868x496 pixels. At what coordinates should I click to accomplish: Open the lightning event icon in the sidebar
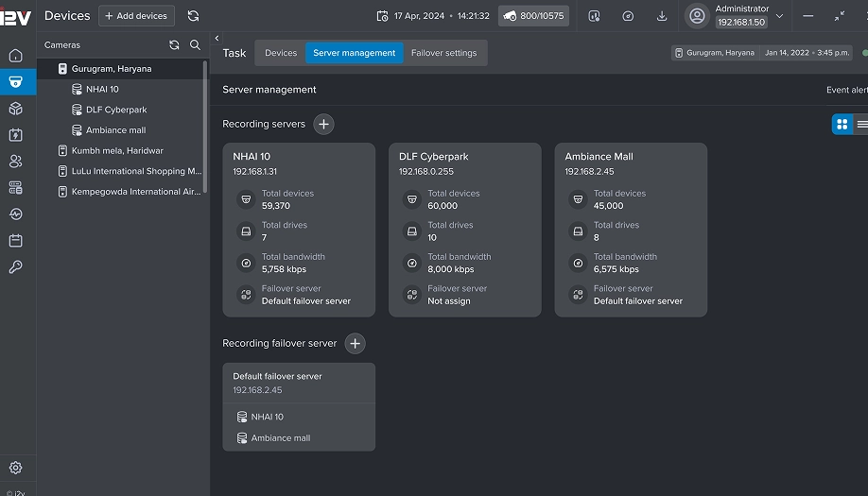pyautogui.click(x=15, y=135)
